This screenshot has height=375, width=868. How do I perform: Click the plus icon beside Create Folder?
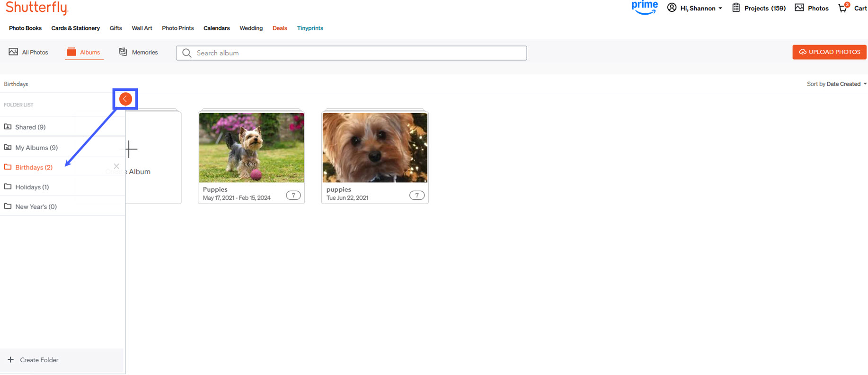(10, 360)
